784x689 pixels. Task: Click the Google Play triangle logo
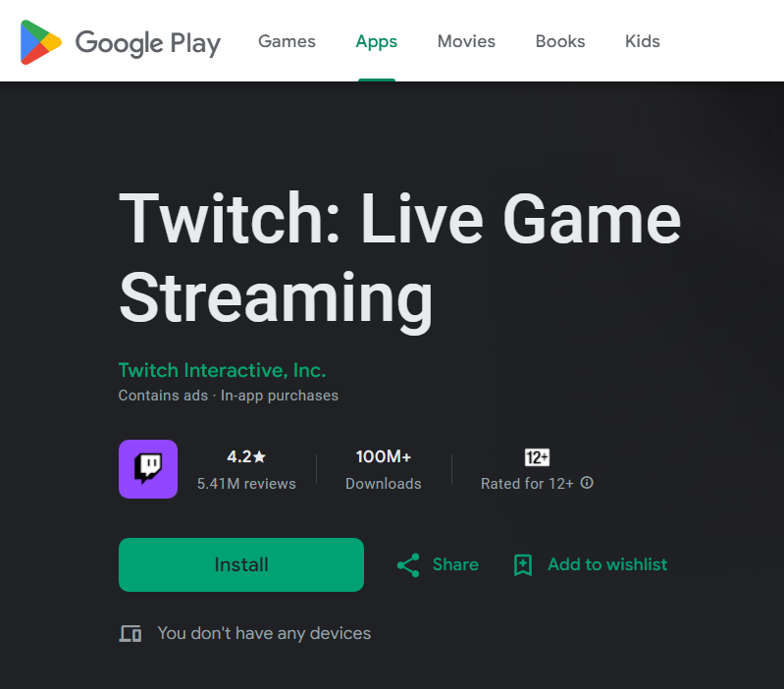(x=40, y=42)
